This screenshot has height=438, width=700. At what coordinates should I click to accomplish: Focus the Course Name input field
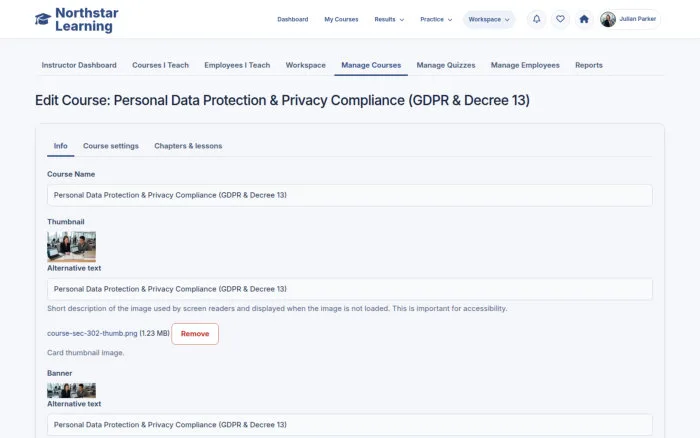[350, 195]
